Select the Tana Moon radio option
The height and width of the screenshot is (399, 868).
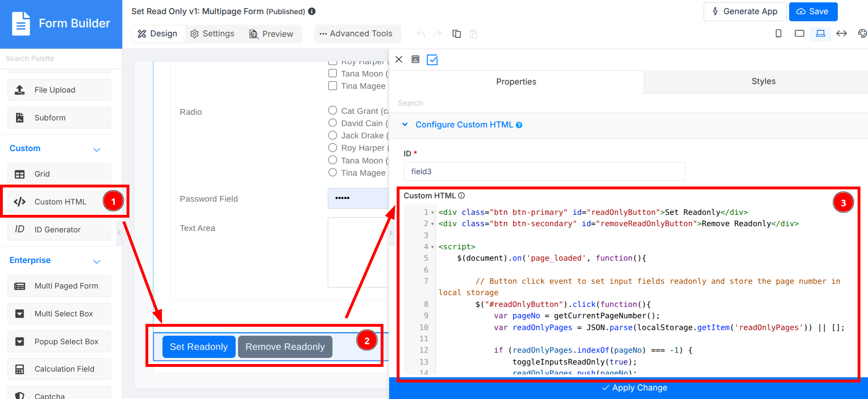(x=333, y=160)
